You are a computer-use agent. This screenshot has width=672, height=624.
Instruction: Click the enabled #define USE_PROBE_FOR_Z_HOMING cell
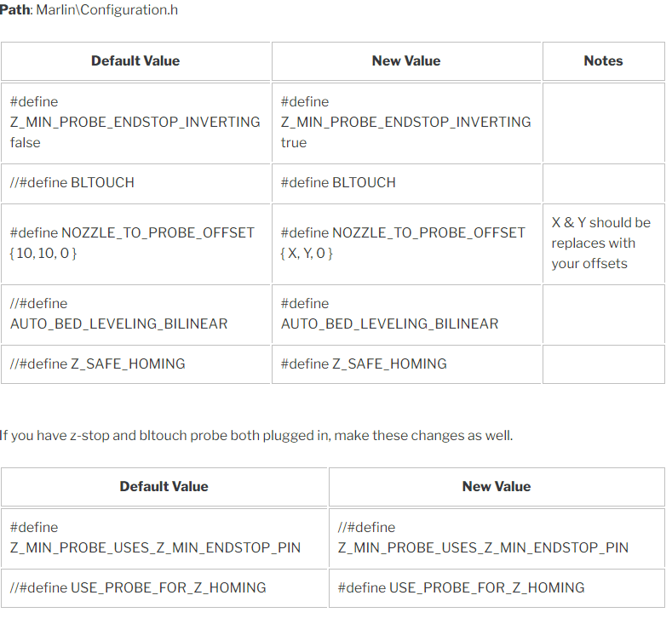497,588
